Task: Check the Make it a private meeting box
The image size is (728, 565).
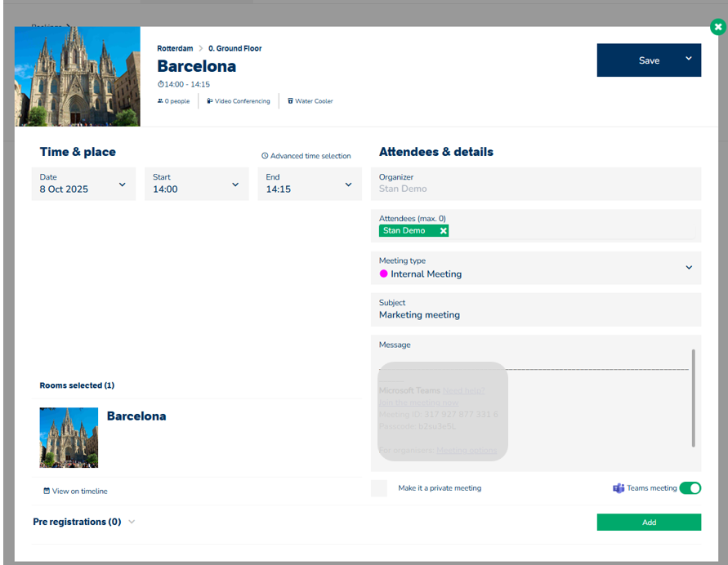Action: click(379, 488)
